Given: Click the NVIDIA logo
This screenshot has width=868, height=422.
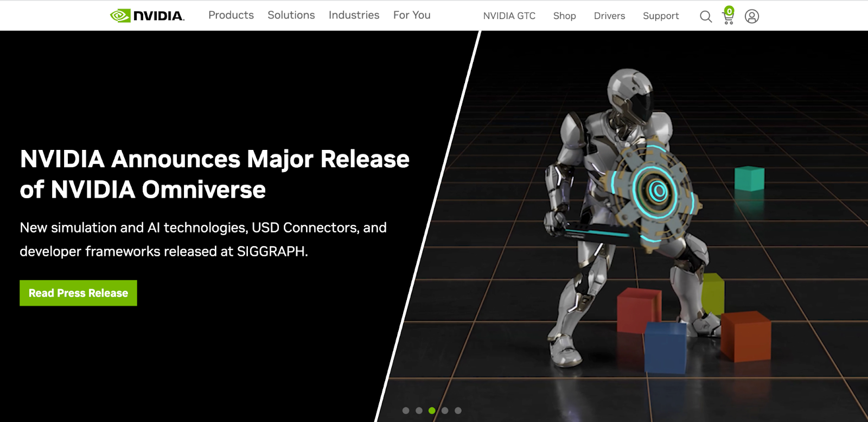Looking at the screenshot, I should click(x=147, y=16).
